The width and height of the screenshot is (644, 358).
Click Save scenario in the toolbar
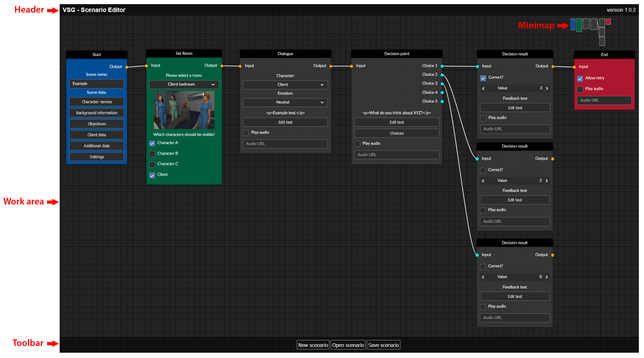[x=383, y=345]
